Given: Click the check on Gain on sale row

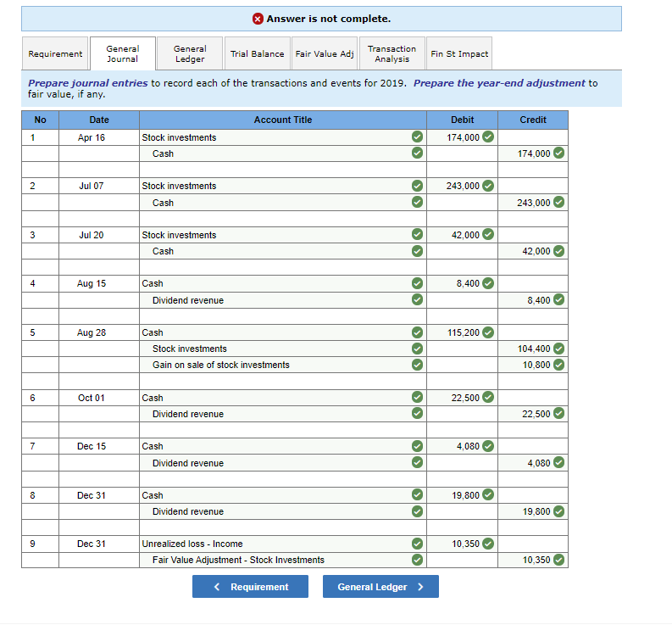Looking at the screenshot, I should [x=417, y=365].
